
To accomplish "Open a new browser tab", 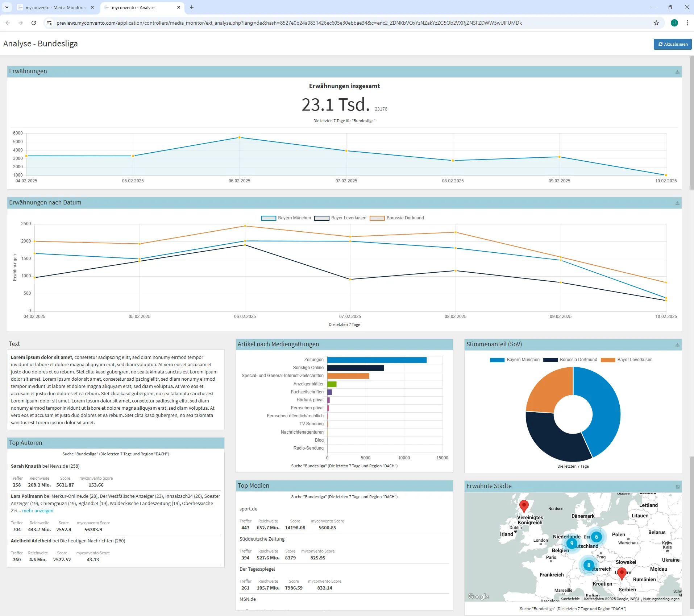I will click(192, 7).
